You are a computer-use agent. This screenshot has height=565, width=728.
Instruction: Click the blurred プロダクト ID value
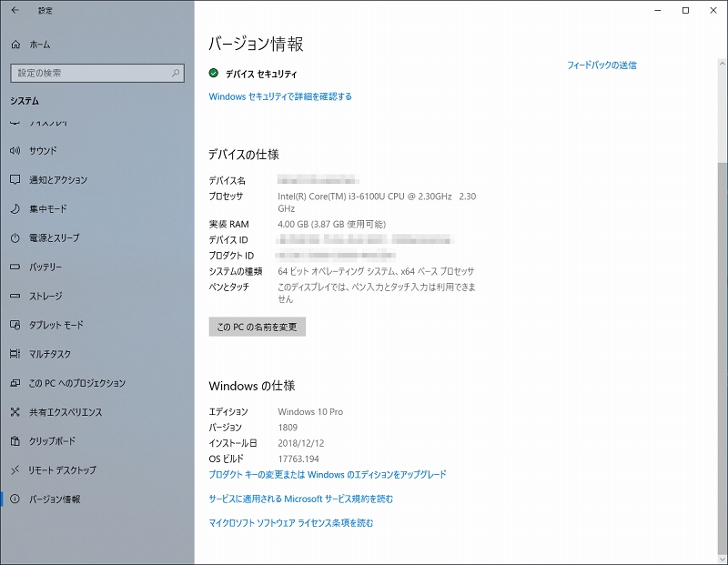point(336,255)
